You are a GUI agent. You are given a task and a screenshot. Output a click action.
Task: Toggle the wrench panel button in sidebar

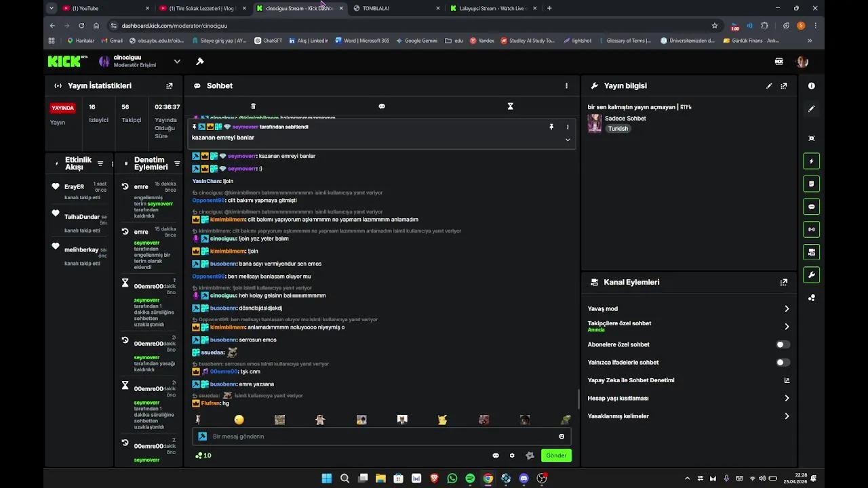[x=812, y=274]
